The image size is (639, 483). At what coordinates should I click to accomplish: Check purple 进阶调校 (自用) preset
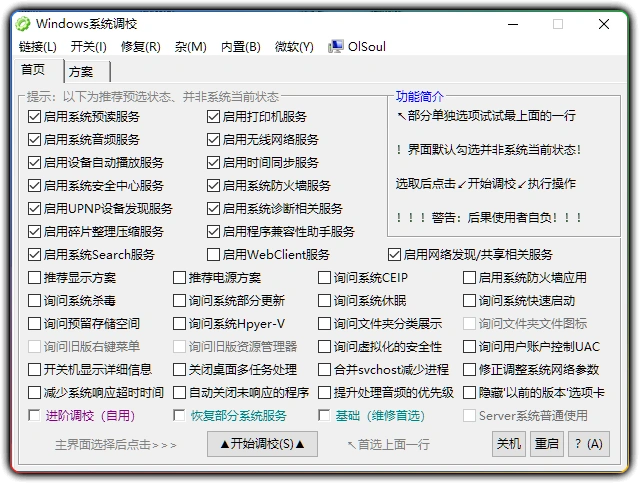(34, 416)
